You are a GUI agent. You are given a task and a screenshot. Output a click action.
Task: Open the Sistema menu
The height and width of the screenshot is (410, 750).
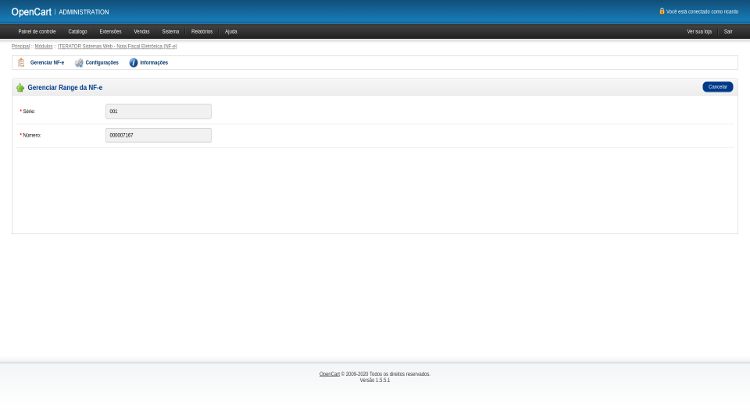170,32
